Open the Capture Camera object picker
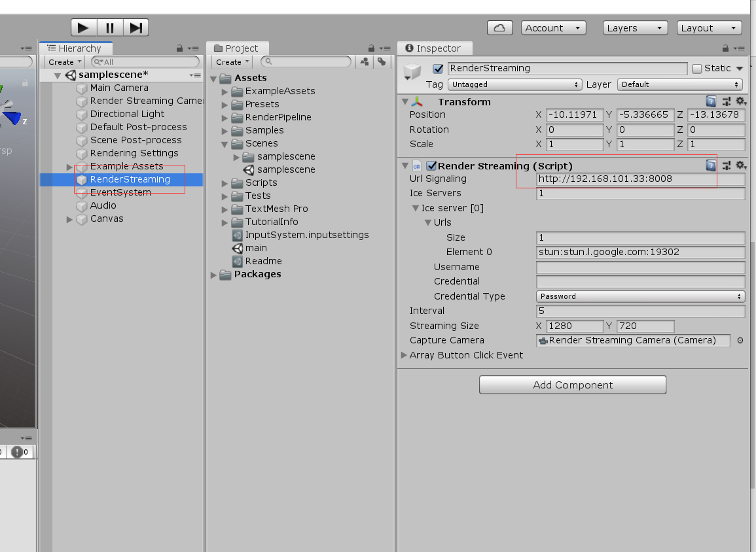The image size is (756, 552). [x=740, y=340]
